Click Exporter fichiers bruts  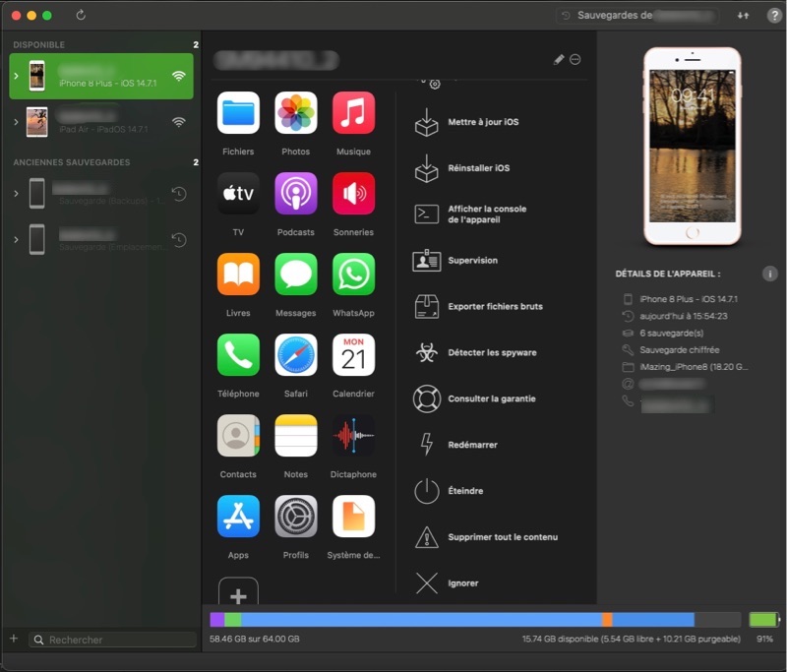[495, 307]
